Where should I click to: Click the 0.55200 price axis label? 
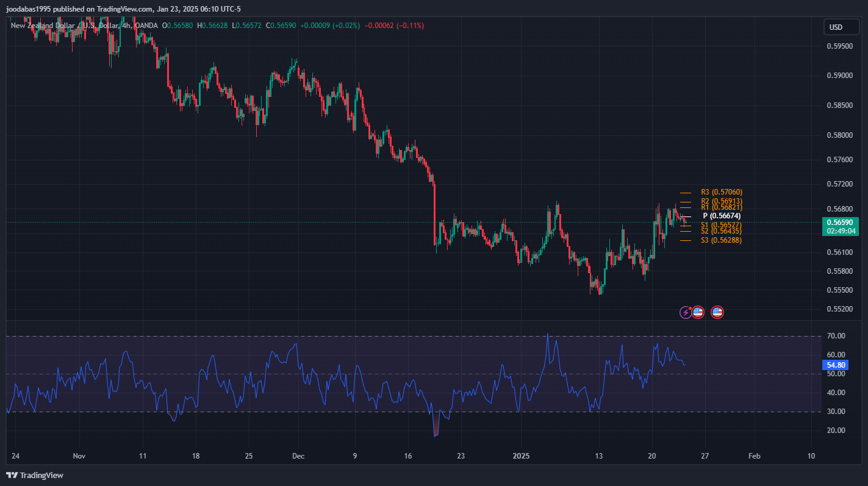[839, 309]
